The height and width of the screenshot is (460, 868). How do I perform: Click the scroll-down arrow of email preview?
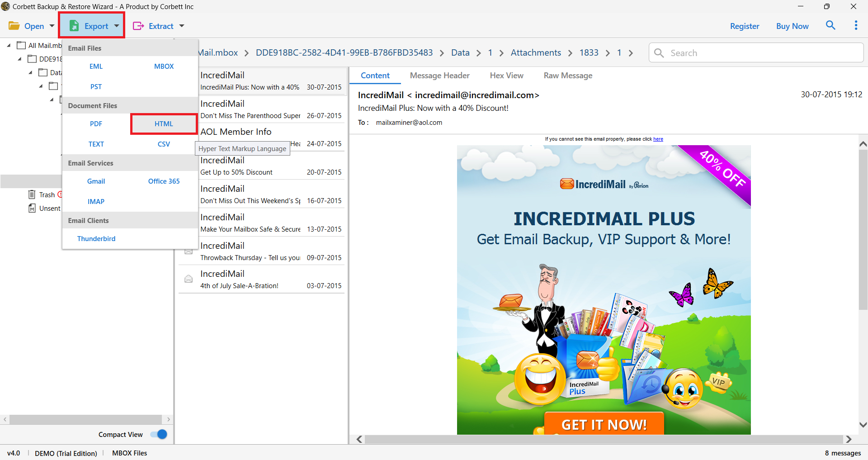pos(863,425)
